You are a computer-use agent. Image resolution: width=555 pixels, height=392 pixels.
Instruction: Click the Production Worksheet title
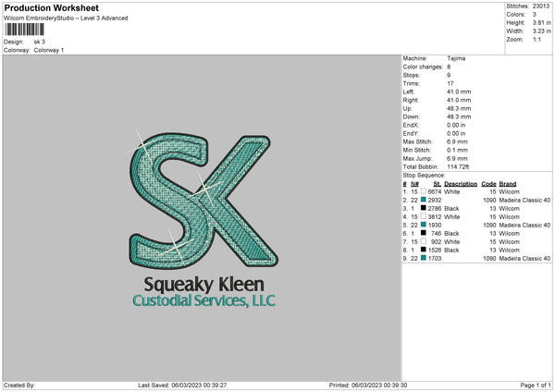tap(51, 7)
